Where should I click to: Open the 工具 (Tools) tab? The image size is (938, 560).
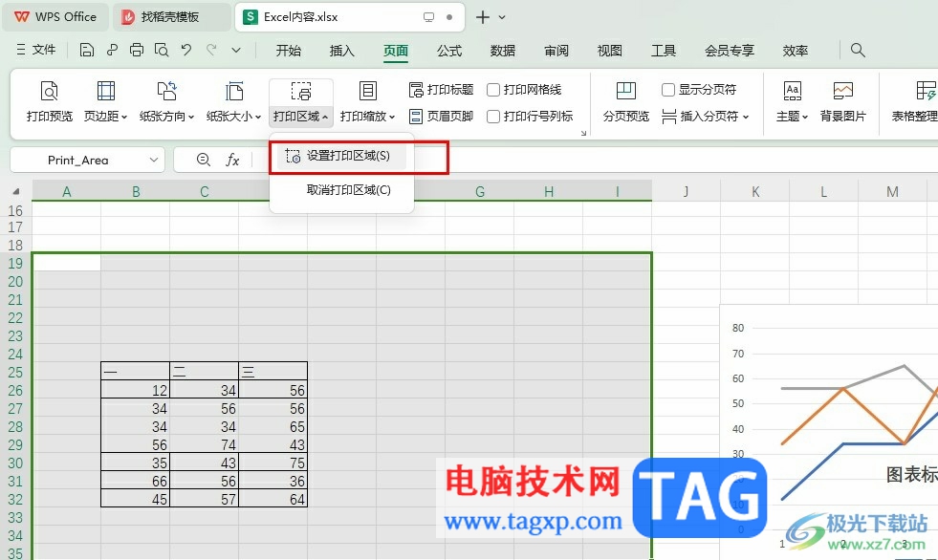(664, 51)
